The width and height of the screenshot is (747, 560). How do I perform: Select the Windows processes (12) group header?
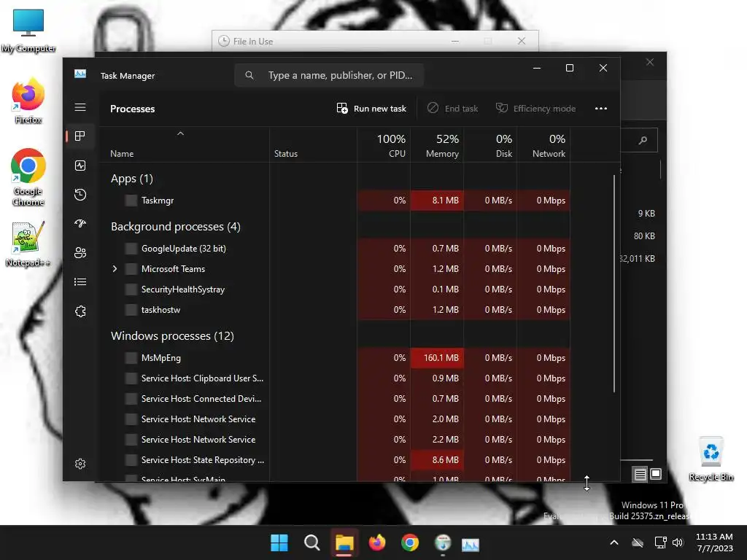click(172, 336)
